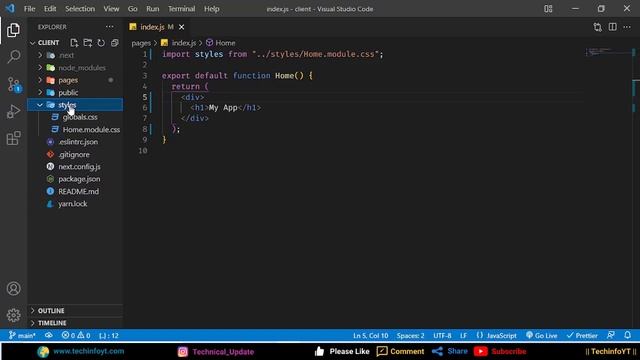The height and width of the screenshot is (360, 640).
Task: Open the Explorer view in activity bar
Action: tap(13, 30)
